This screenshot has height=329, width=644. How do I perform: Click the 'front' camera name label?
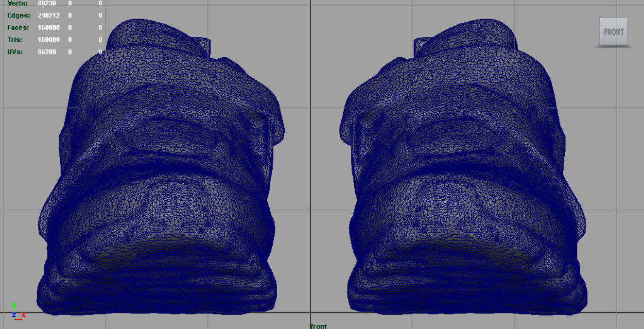318,326
